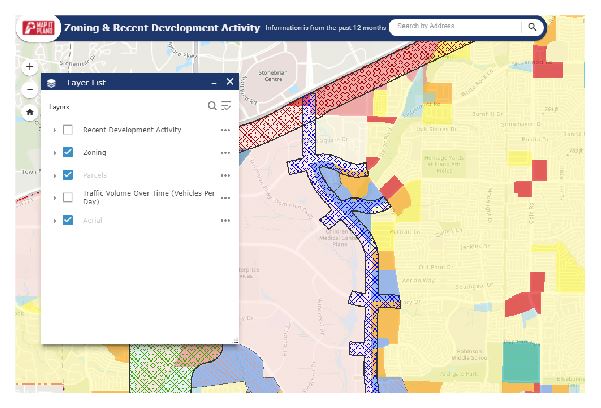Focus the Search by Address field
This screenshot has width=601, height=408.
(456, 27)
